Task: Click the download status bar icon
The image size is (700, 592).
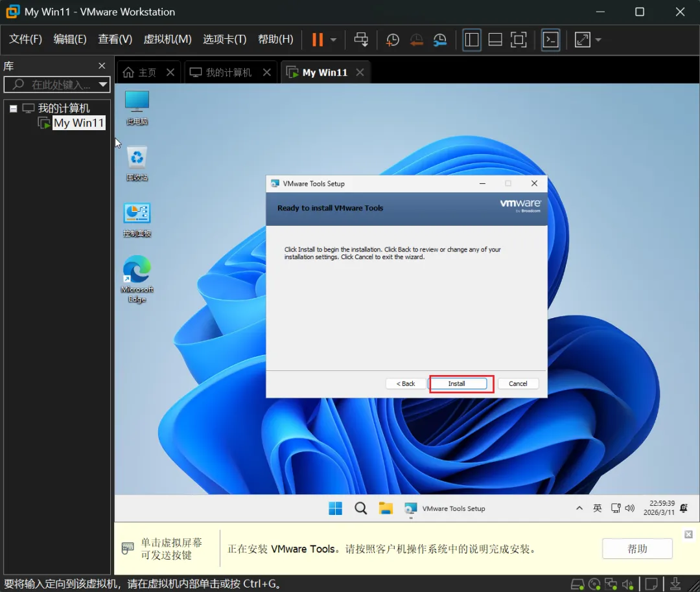Action: 675,584
